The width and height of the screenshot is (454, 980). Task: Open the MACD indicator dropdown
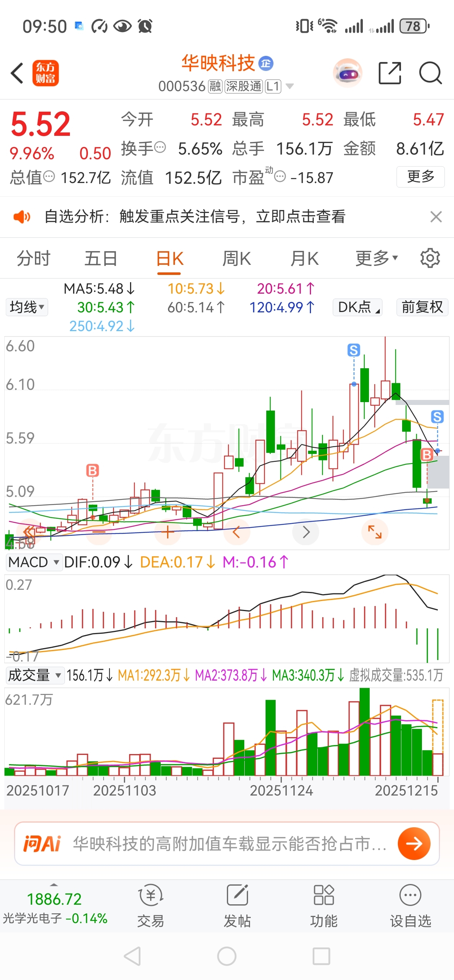click(x=34, y=562)
